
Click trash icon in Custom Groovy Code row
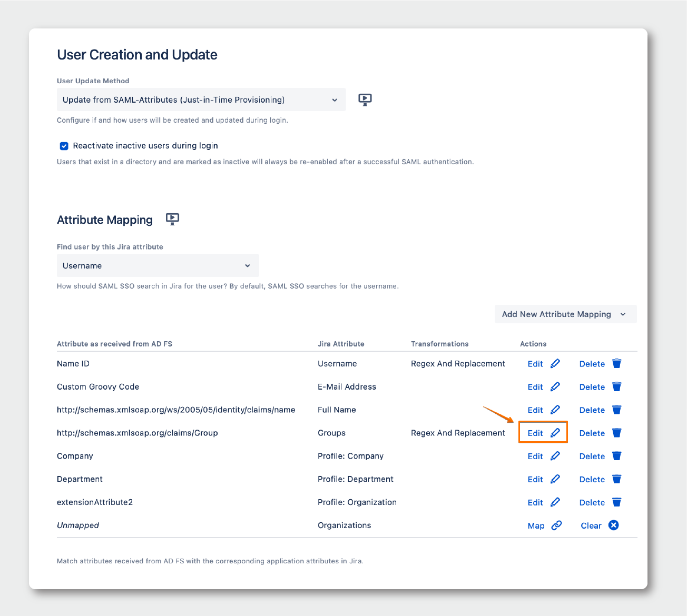(x=617, y=386)
